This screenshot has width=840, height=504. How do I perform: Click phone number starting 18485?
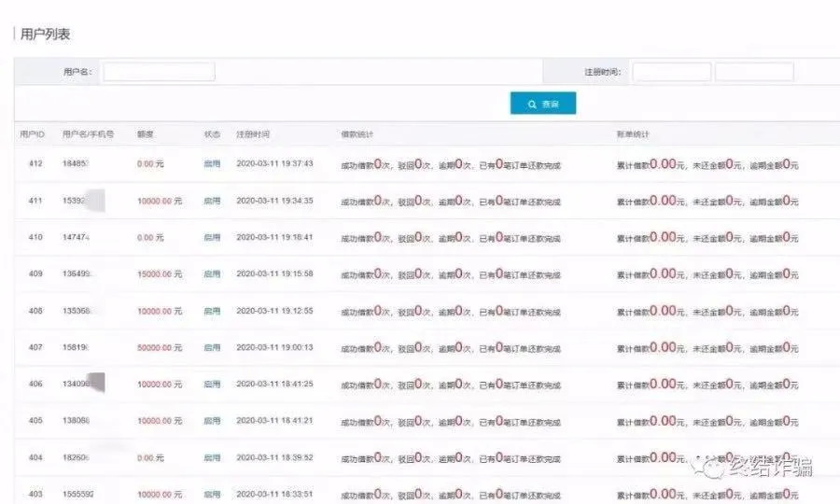75,163
